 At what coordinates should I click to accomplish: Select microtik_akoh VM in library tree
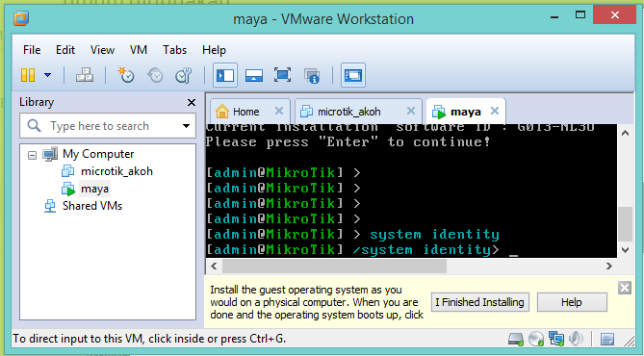(116, 171)
